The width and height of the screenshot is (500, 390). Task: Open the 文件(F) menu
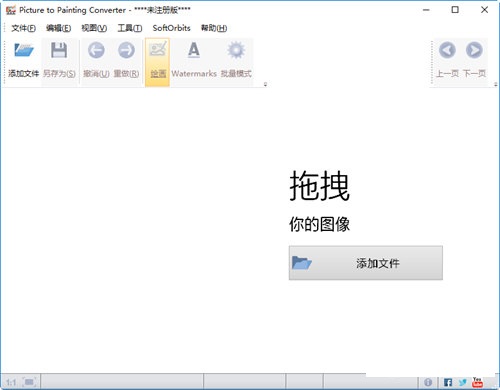23,28
